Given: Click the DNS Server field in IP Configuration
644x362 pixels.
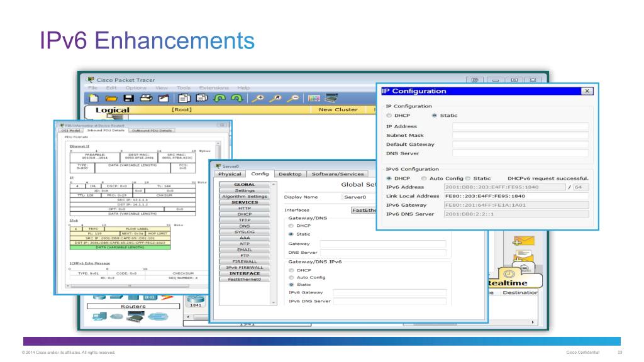Looking at the screenshot, I should 520,153.
